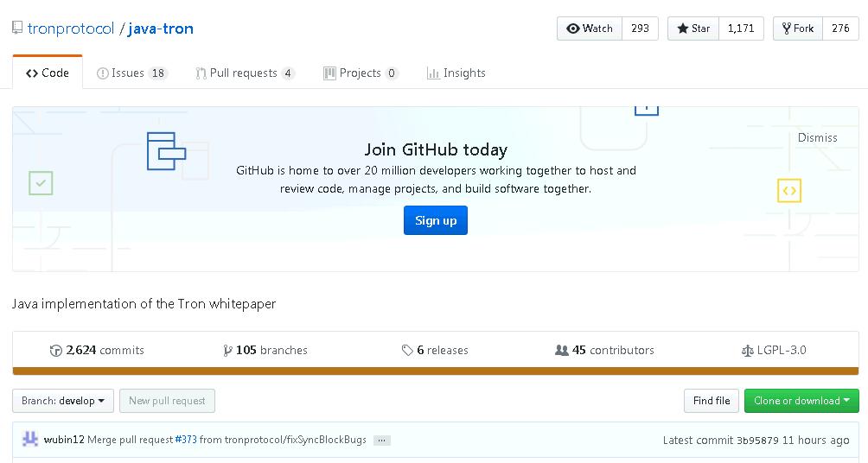Click wubin12's avatar thumbnail
The width and height of the screenshot is (868, 463).
[30, 440]
